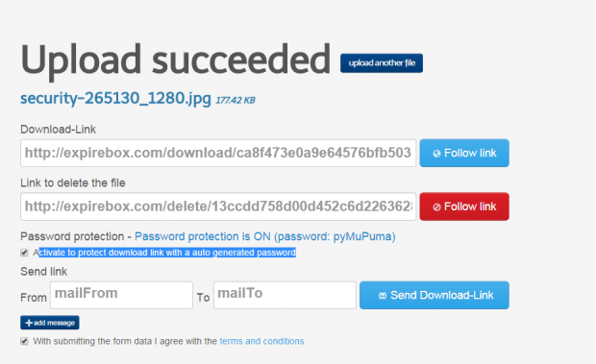Click the globe icon on blue Follow link

(436, 154)
